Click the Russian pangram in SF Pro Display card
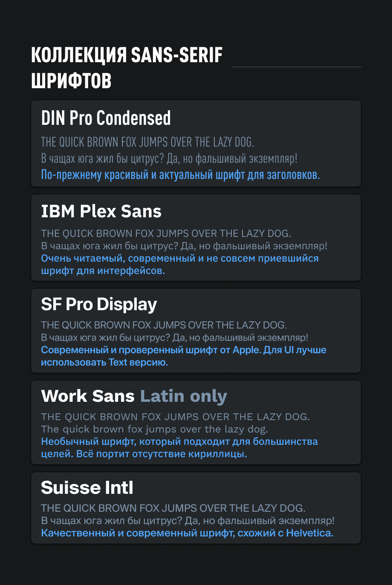Image resolution: width=392 pixels, height=585 pixels. 174,337
